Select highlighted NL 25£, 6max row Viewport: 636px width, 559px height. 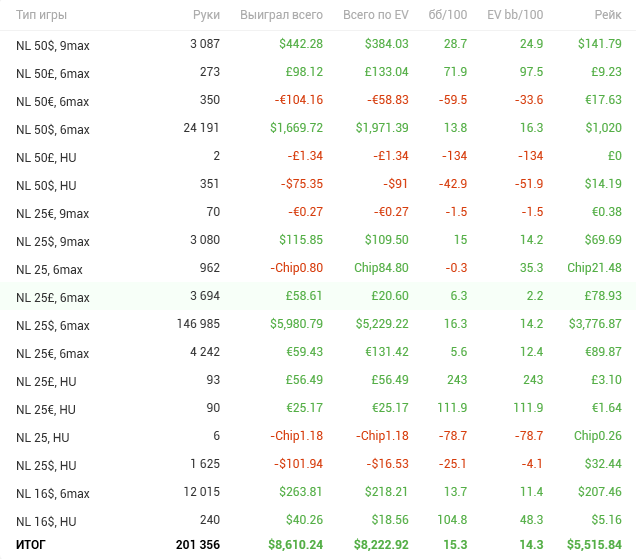tap(318, 296)
